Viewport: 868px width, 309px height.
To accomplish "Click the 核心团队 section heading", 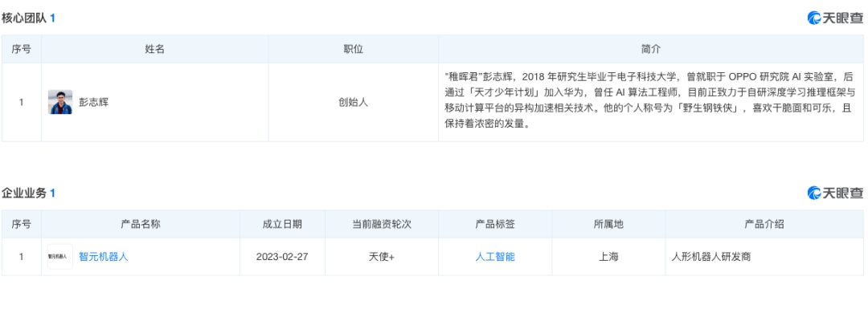I will (24, 18).
